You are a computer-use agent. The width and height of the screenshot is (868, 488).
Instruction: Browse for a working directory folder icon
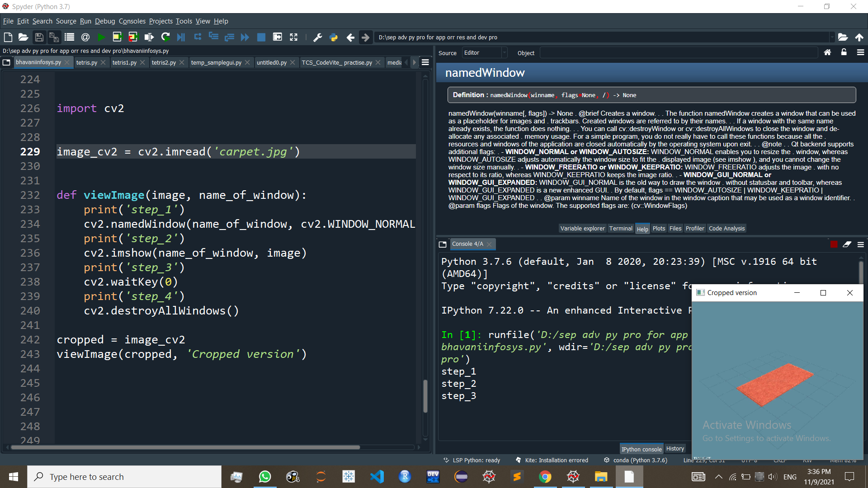point(843,37)
